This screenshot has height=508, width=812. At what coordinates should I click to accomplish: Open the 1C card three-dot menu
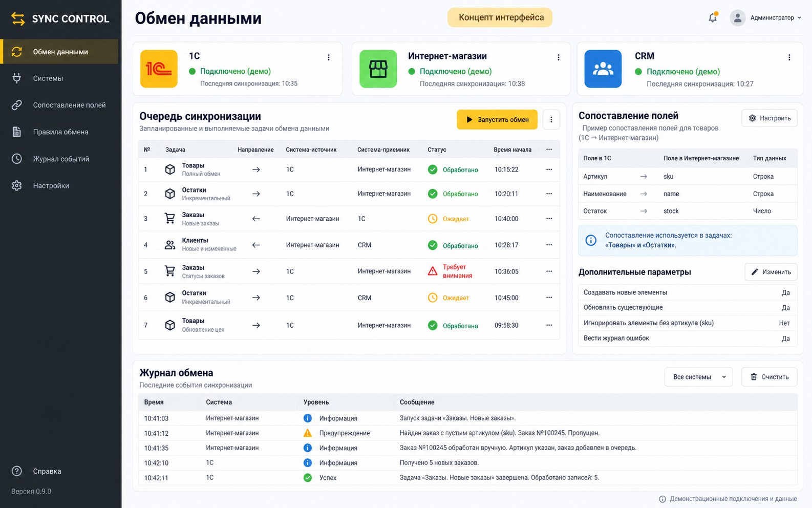click(329, 57)
